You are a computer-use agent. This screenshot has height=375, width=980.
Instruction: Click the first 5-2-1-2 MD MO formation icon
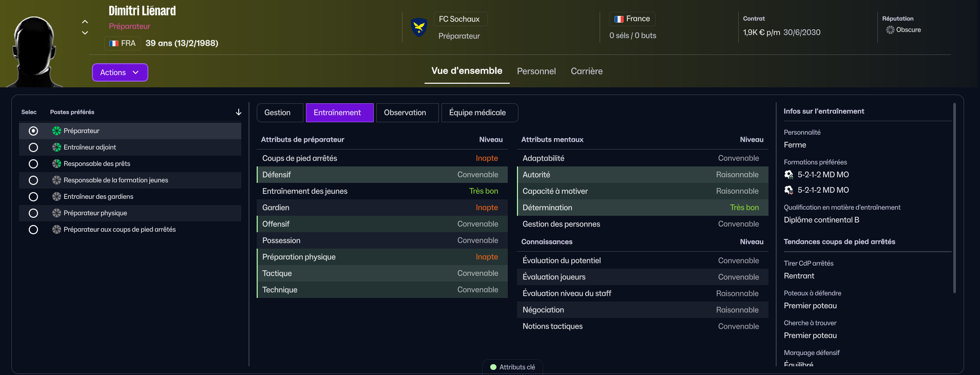click(789, 175)
